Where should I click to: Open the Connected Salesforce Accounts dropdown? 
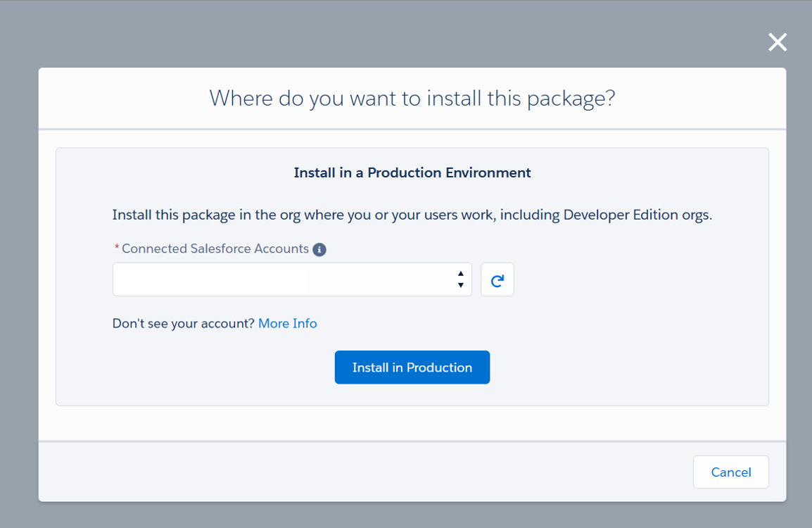pyautogui.click(x=292, y=279)
